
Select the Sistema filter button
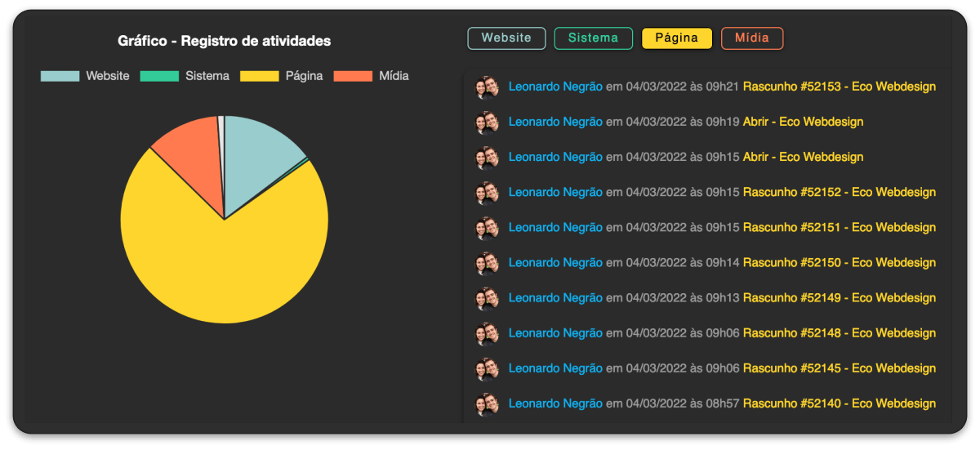(593, 38)
